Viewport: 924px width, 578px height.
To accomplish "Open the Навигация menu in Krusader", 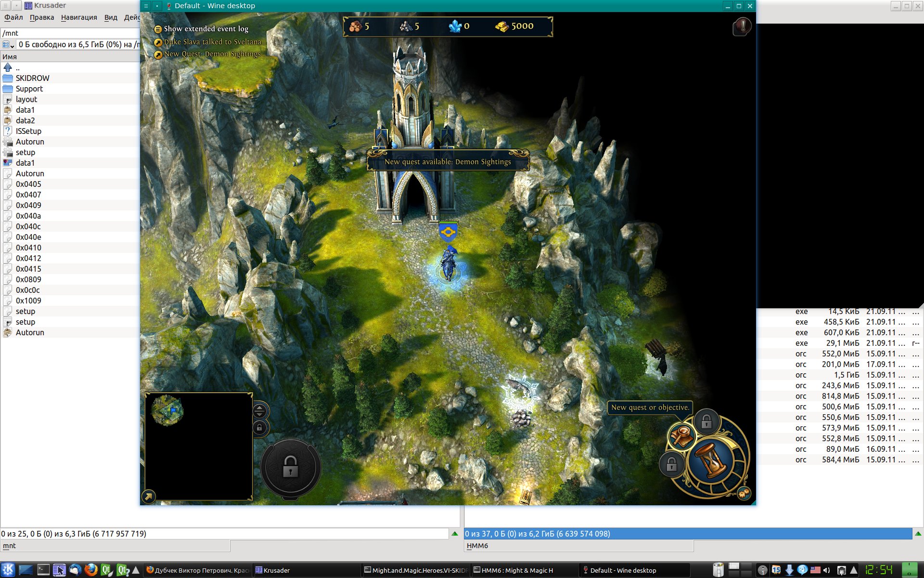I will click(79, 17).
